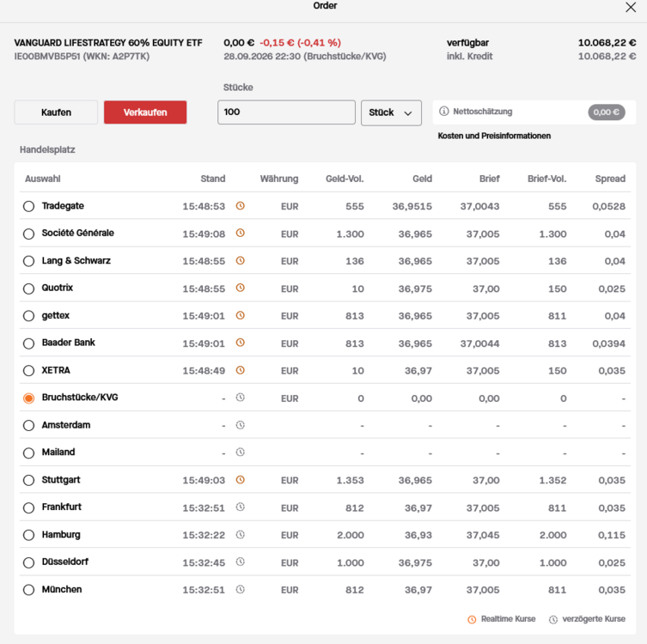
Task: Click the delayed clock icon in München row
Action: point(240,589)
